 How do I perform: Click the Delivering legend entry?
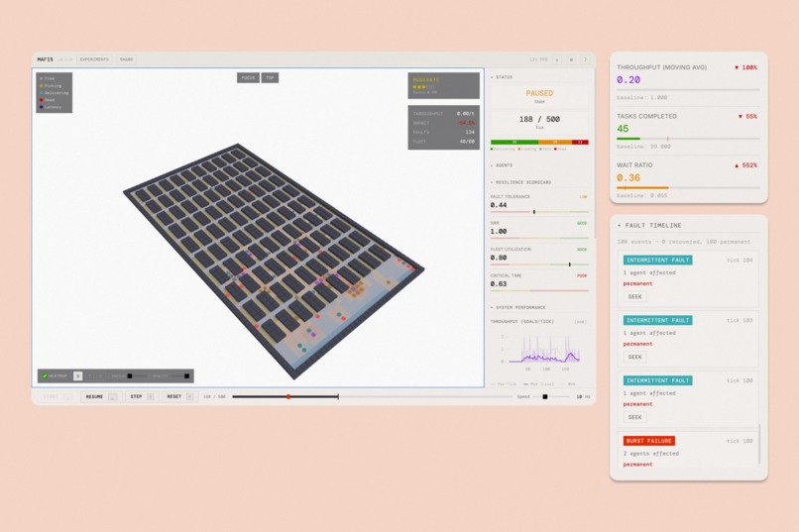pos(54,93)
